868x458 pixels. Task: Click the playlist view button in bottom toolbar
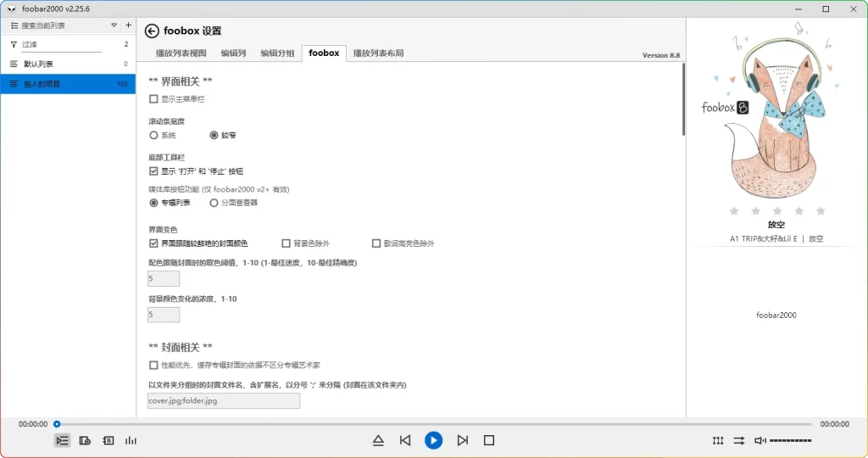(x=62, y=440)
